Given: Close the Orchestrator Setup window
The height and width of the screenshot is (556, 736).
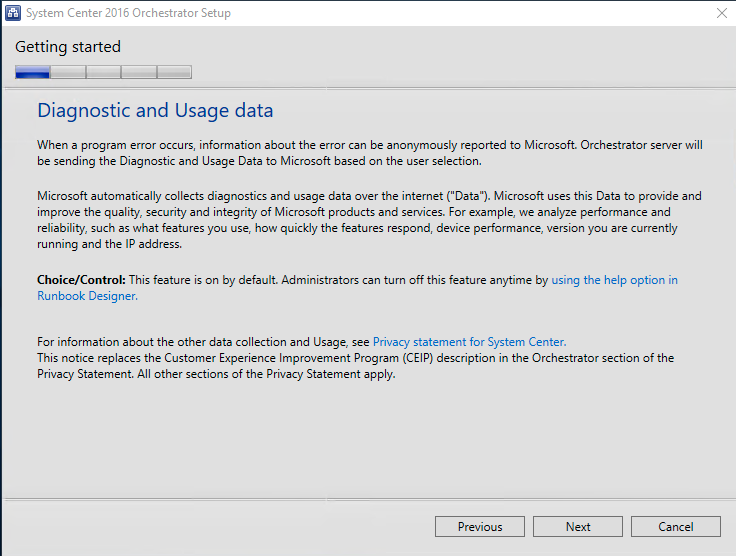Looking at the screenshot, I should pyautogui.click(x=721, y=13).
